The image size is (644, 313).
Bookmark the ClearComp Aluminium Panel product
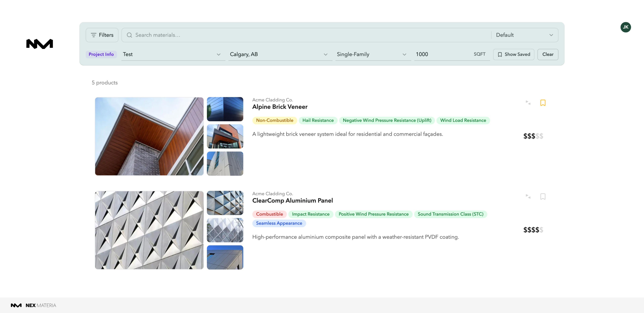(543, 196)
